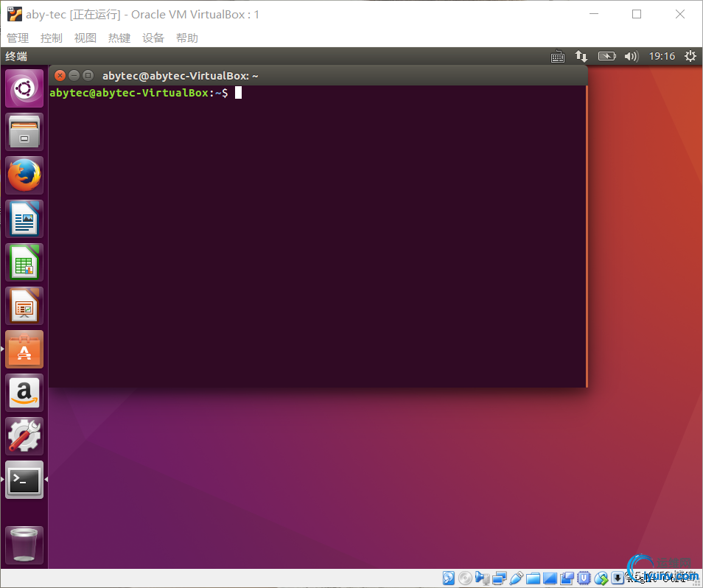Show the calendar from the 19:16 clock

pyautogui.click(x=662, y=57)
